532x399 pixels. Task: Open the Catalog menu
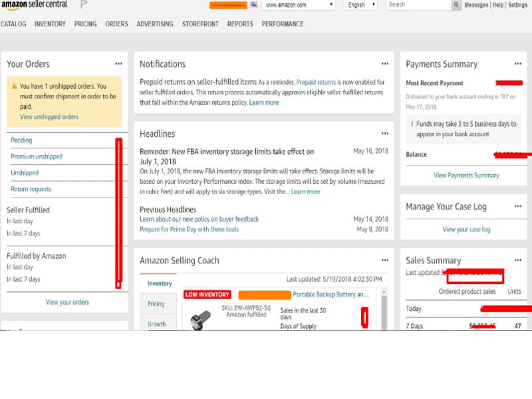click(x=13, y=24)
